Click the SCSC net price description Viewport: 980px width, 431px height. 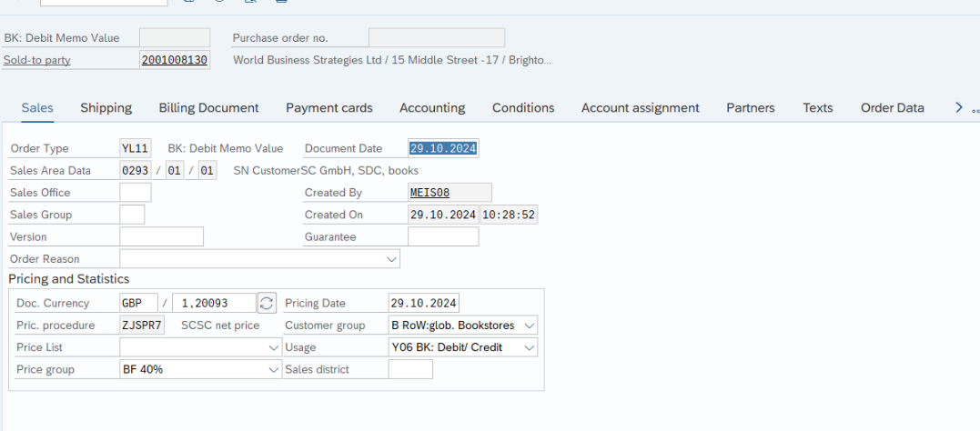click(219, 326)
